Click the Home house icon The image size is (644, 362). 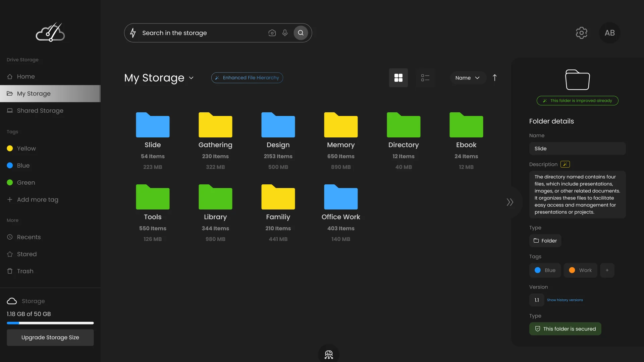10,76
